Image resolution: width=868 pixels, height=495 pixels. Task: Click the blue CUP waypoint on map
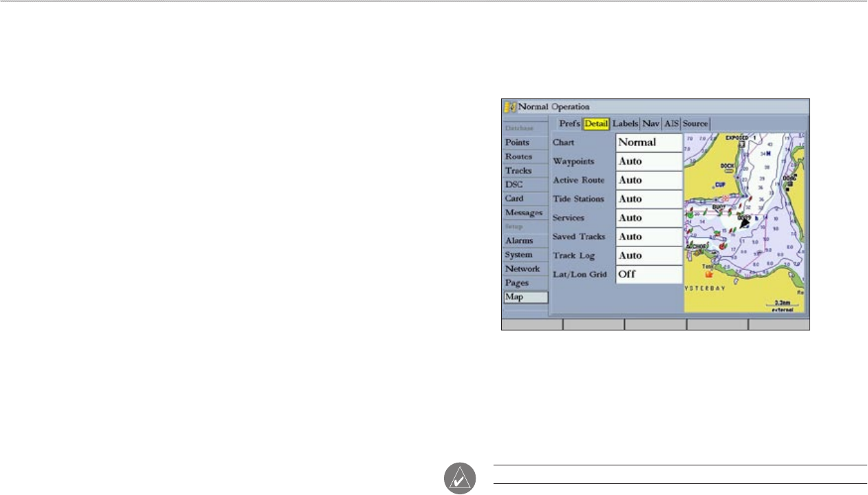(720, 185)
